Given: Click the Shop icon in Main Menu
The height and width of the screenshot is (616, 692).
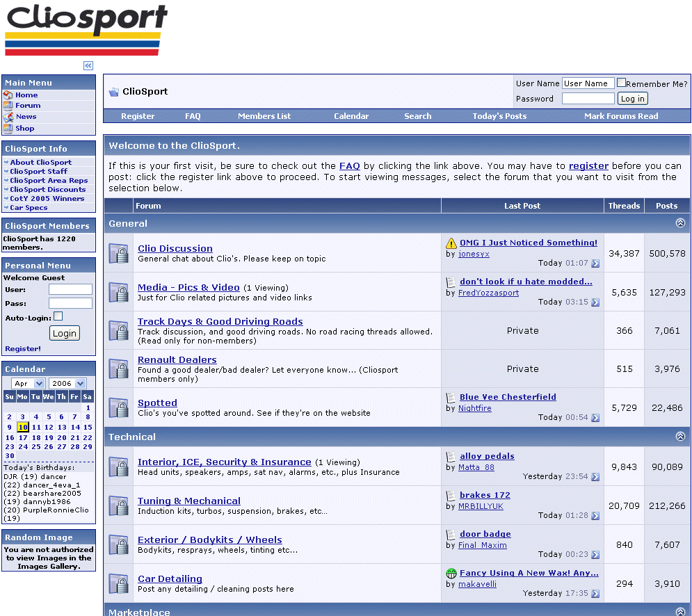Looking at the screenshot, I should [x=8, y=129].
